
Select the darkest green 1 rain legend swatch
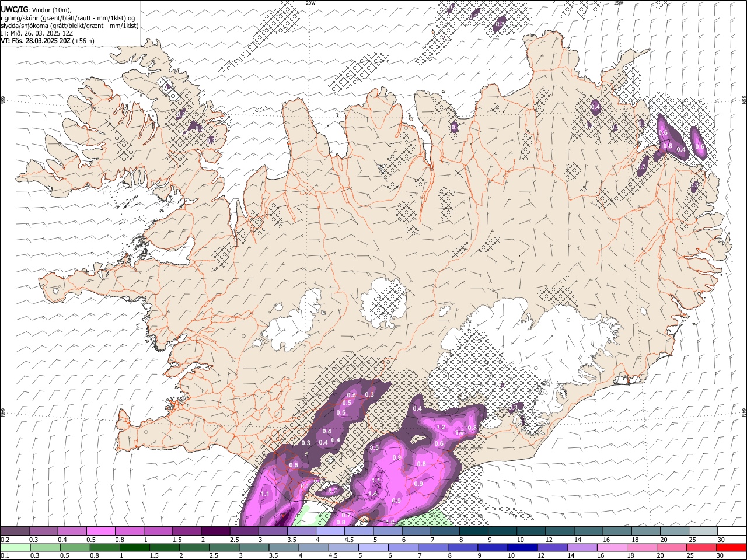135,547
